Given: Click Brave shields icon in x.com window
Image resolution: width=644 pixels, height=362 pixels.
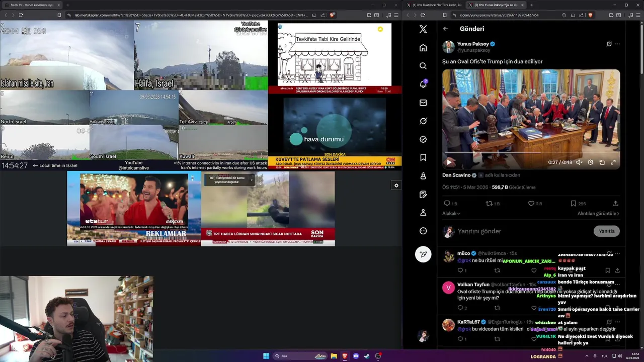Looking at the screenshot, I should pyautogui.click(x=590, y=15).
